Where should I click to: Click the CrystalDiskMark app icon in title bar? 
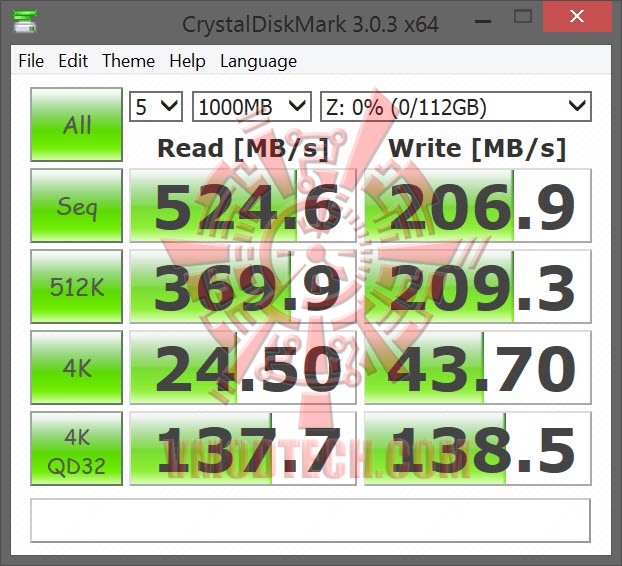[x=25, y=21]
